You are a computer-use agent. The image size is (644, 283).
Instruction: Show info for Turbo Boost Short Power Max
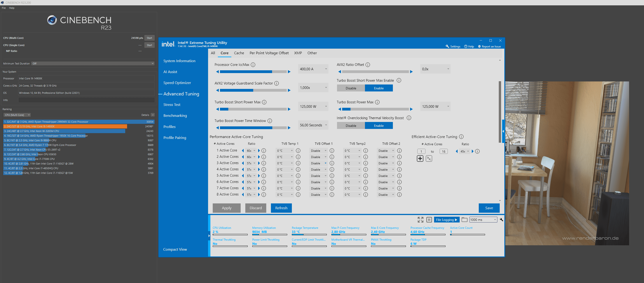point(264,102)
